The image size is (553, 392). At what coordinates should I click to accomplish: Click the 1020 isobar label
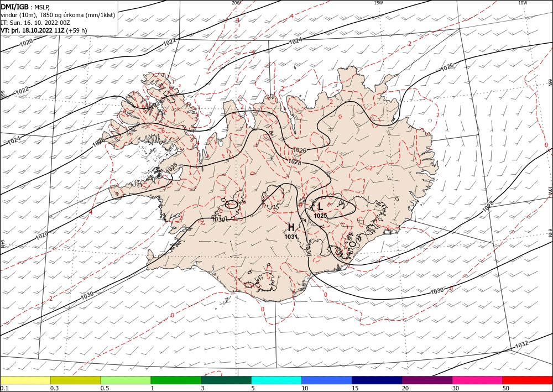pos(26,43)
